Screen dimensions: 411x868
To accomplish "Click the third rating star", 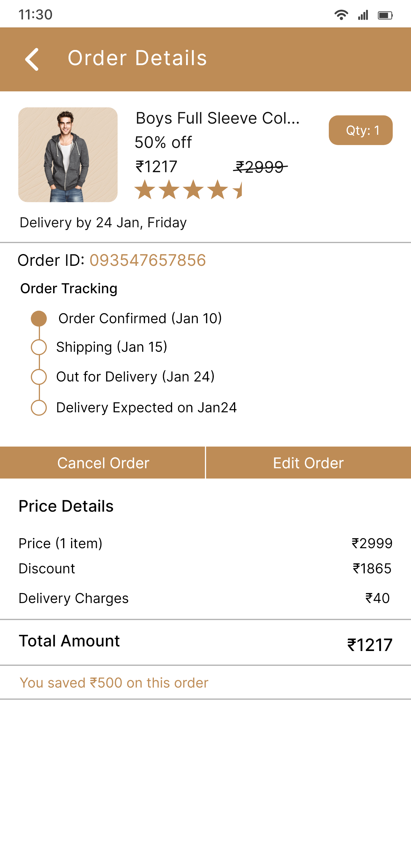I will [194, 190].
